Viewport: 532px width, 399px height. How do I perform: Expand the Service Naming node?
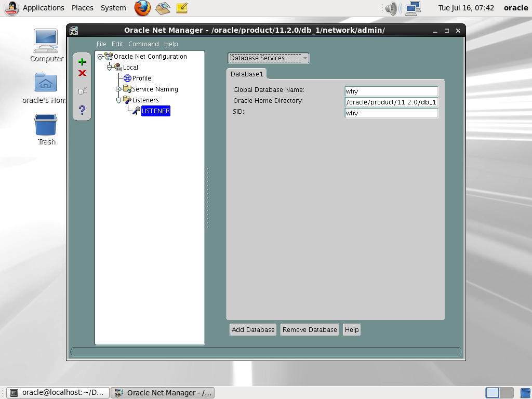coord(118,89)
